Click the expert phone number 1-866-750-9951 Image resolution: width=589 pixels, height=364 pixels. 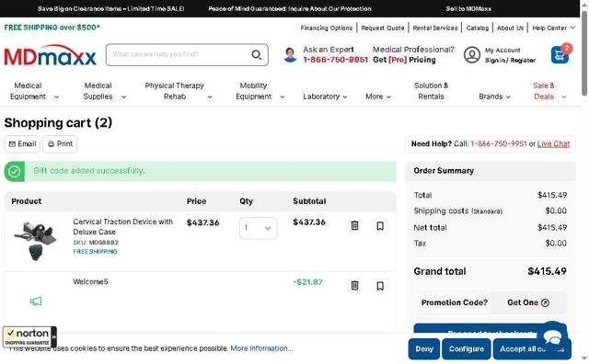(335, 60)
